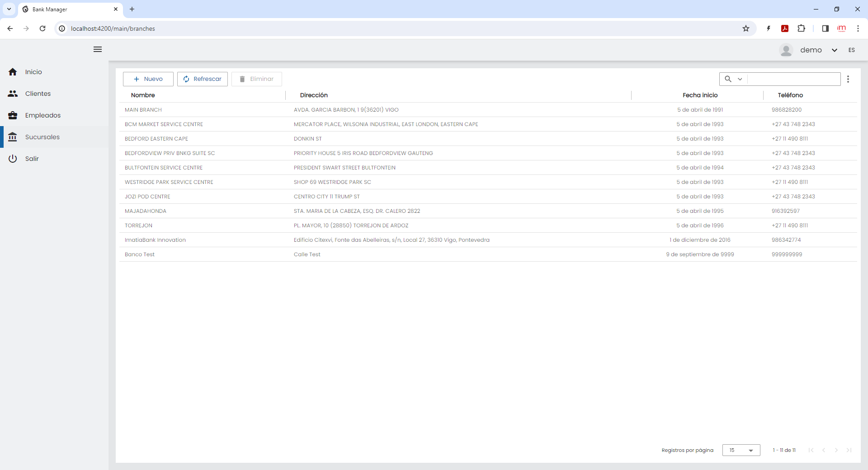Click the Sucursales bank icon
Screen dimensions: 868x470
tap(13, 137)
